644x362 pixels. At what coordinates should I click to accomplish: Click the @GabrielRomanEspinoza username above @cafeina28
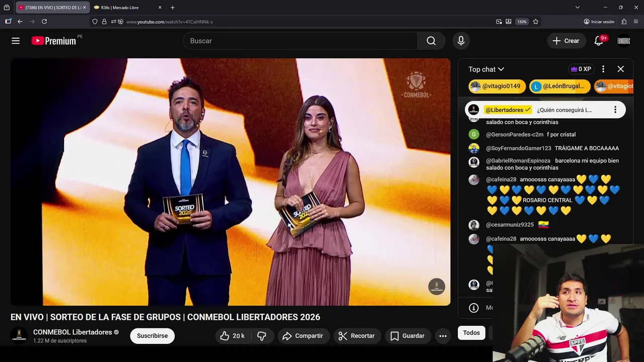(518, 161)
